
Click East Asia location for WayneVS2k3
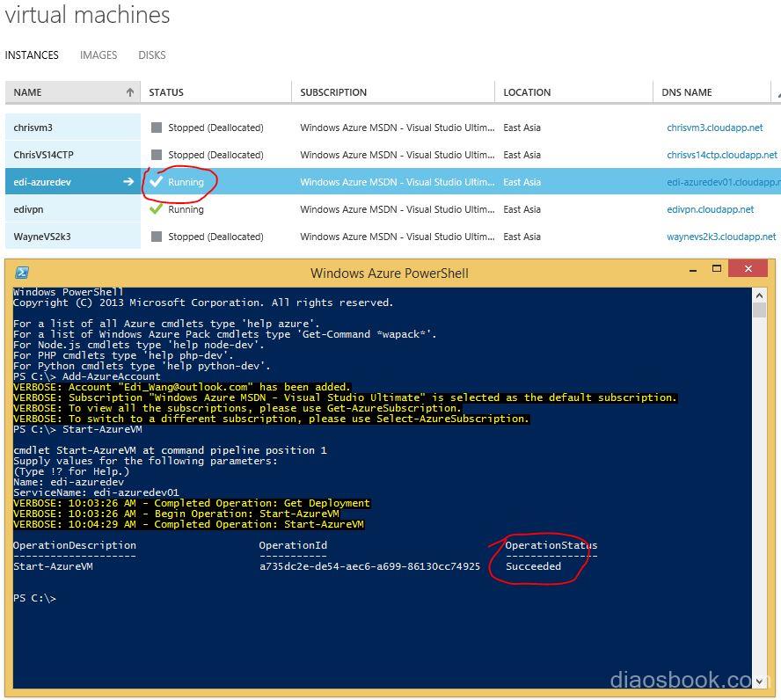[x=522, y=237]
